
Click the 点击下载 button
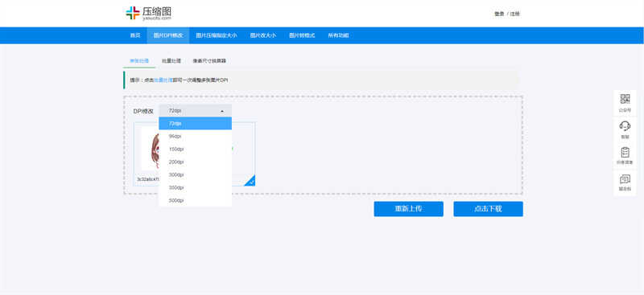[x=488, y=209]
